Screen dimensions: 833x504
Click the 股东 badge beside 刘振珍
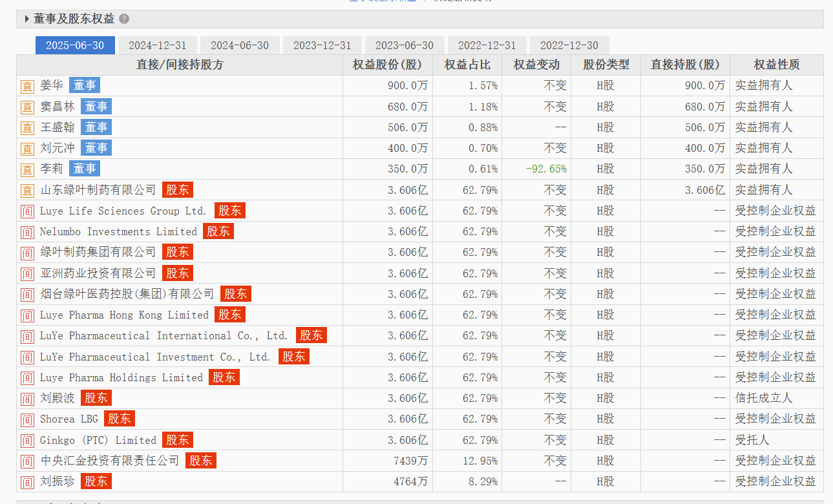pyautogui.click(x=96, y=481)
